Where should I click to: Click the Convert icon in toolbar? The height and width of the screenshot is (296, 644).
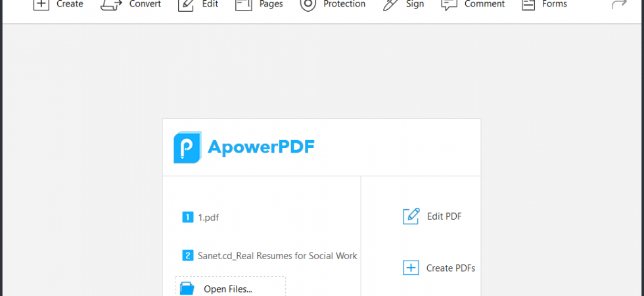pos(111,5)
